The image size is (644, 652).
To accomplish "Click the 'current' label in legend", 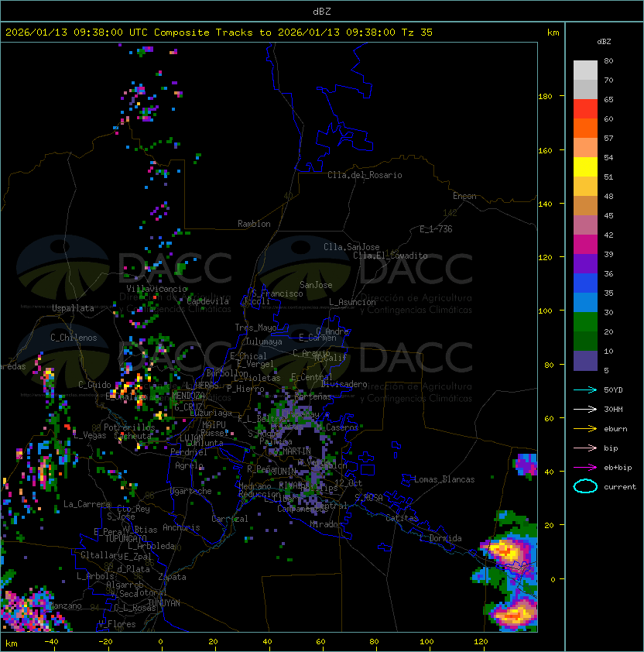I will coord(620,487).
